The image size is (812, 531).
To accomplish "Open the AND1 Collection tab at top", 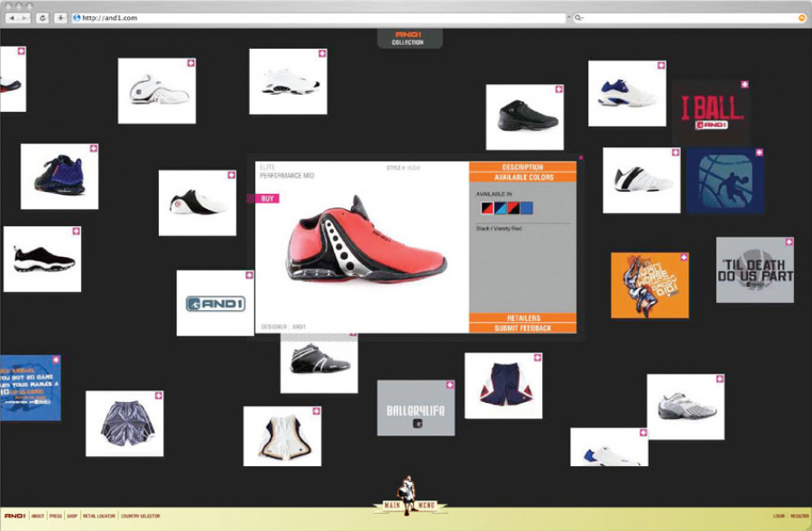I will (x=408, y=38).
